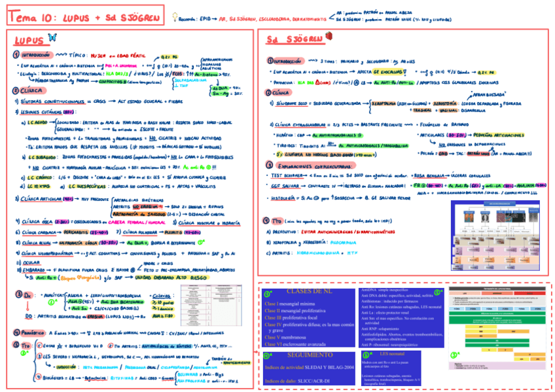
Task: Click the highlighted 'LC INESPECÍFICAS' label
Action: pyautogui.click(x=87, y=187)
